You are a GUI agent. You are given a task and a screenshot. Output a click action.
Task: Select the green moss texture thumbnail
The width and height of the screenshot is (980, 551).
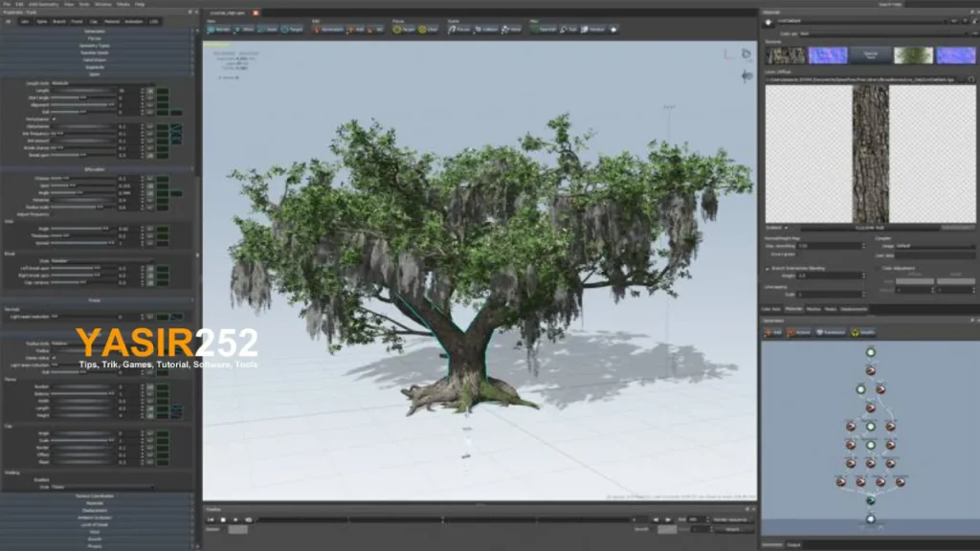point(913,55)
